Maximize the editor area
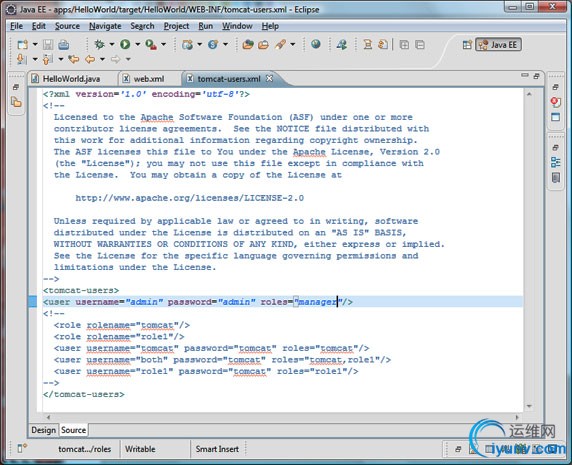The height and width of the screenshot is (465, 572). click(x=536, y=76)
